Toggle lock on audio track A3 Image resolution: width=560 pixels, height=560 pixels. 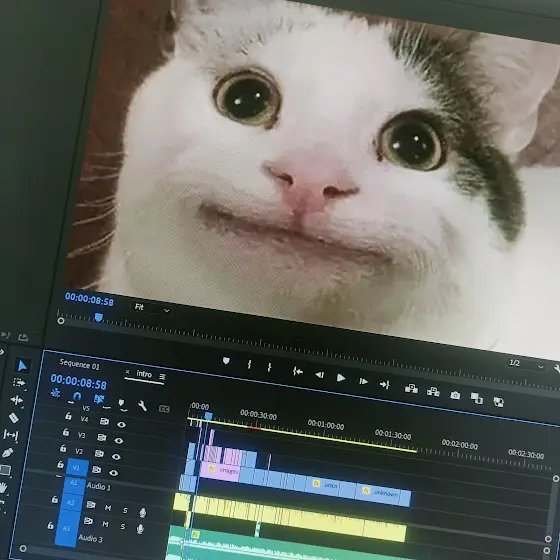[50, 525]
